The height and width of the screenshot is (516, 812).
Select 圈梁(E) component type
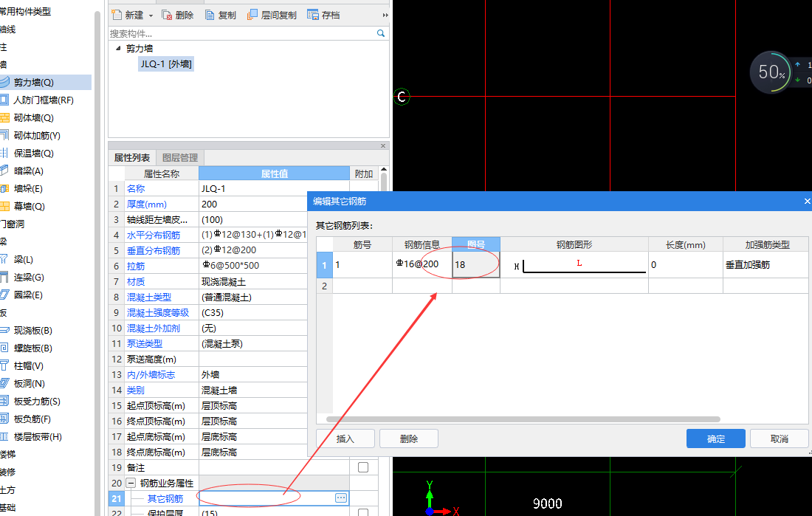tap(29, 295)
